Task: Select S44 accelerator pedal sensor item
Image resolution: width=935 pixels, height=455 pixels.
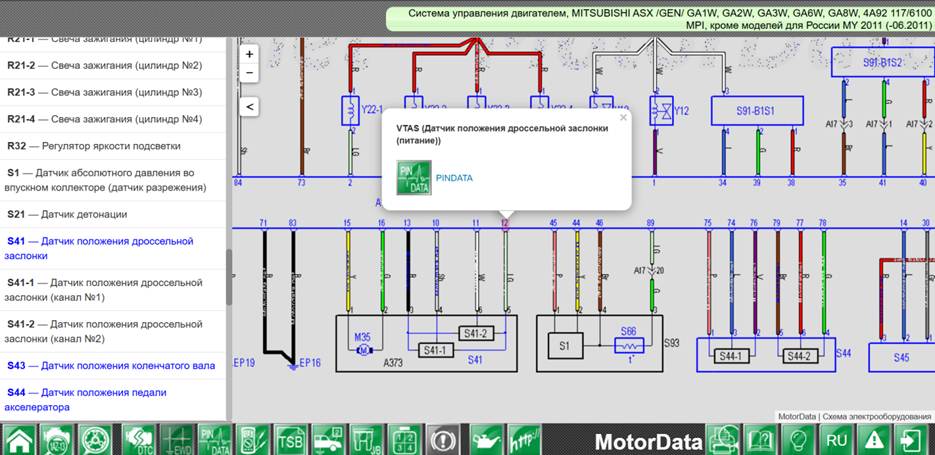Action: click(113, 400)
